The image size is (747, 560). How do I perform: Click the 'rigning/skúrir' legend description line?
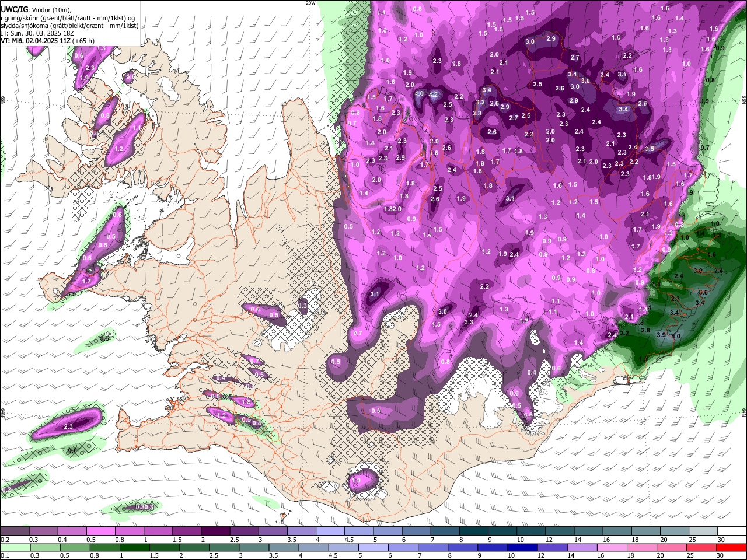pyautogui.click(x=68, y=18)
